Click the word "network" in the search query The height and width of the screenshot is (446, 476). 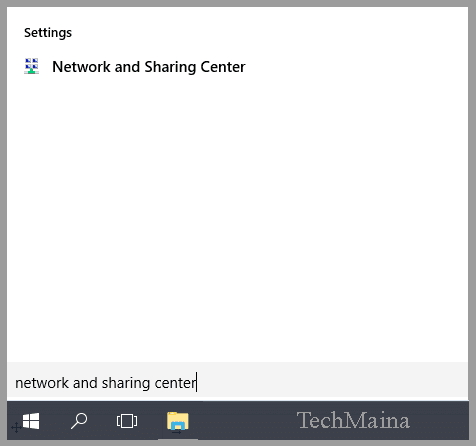42,383
